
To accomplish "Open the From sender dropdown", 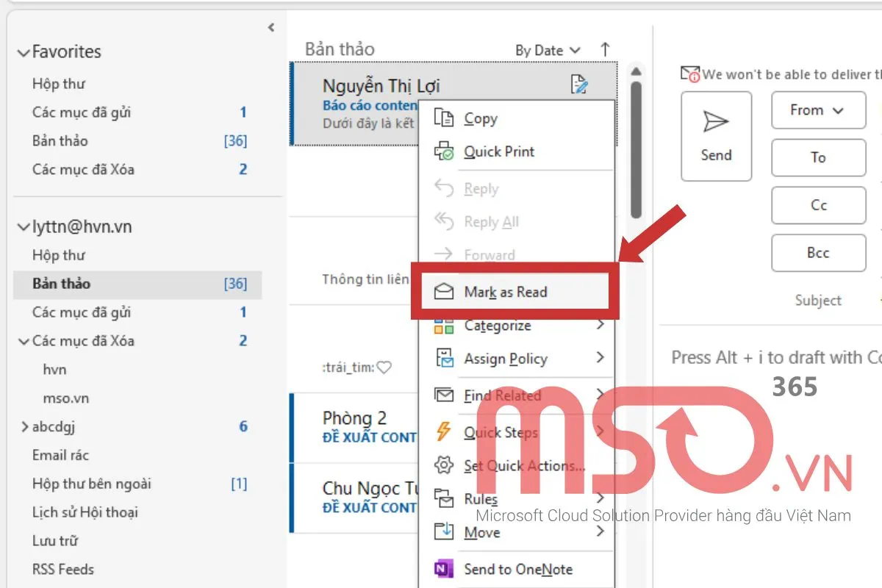I will (x=818, y=110).
